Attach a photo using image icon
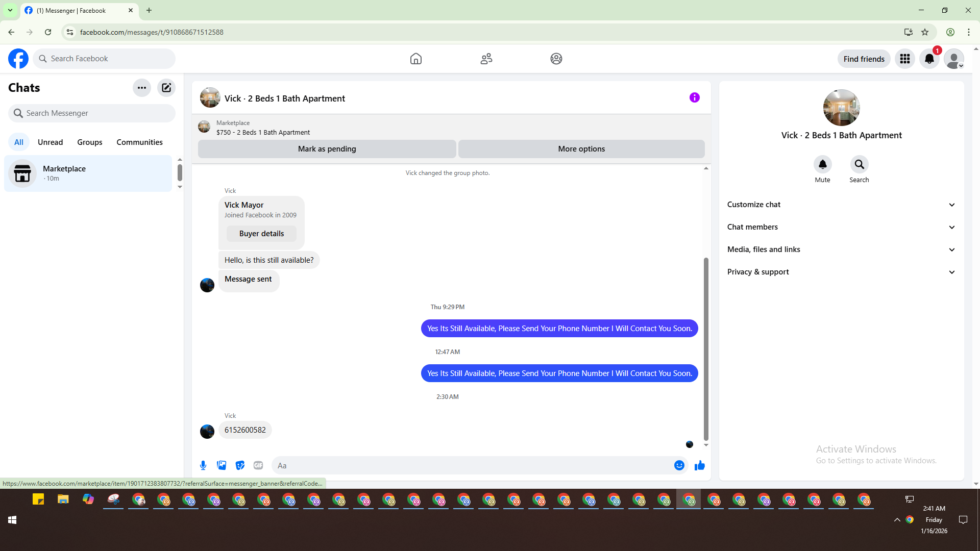The height and width of the screenshot is (551, 980). [x=222, y=465]
